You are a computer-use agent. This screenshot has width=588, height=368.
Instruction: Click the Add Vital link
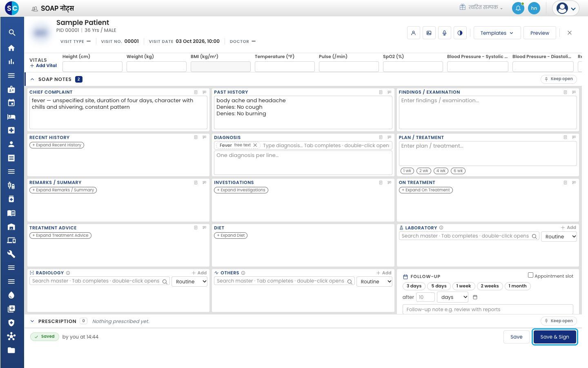coord(43,65)
